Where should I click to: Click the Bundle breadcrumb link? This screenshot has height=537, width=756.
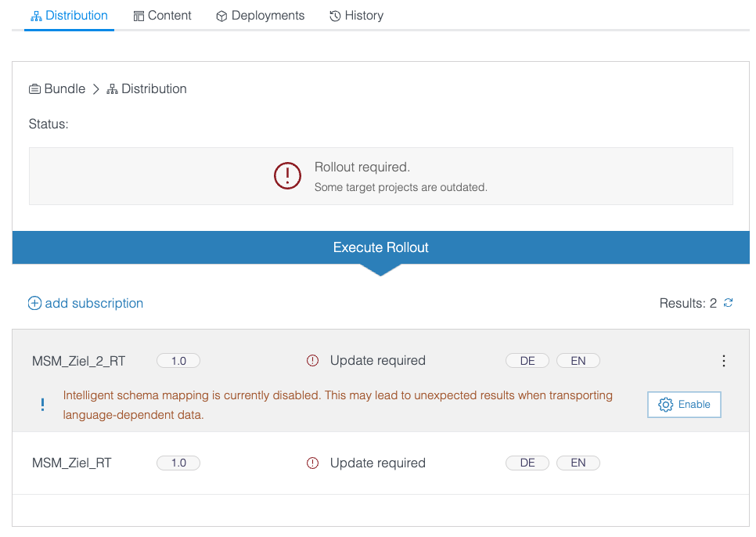pos(64,89)
